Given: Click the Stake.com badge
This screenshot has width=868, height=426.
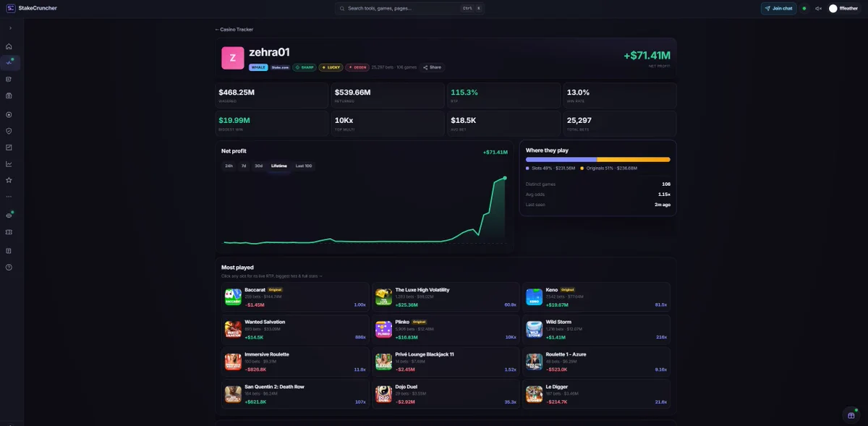Looking at the screenshot, I should click(x=281, y=67).
